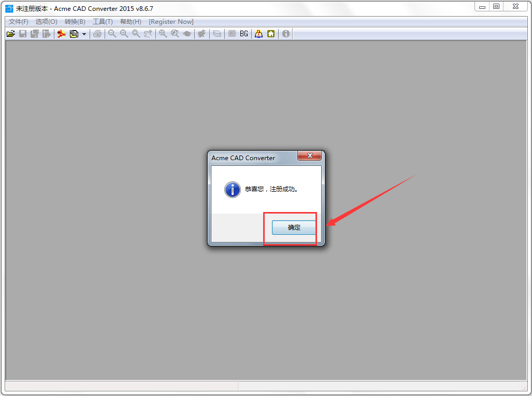Open the 工具(T) menu
Image resolution: width=532 pixels, height=396 pixels.
point(102,21)
